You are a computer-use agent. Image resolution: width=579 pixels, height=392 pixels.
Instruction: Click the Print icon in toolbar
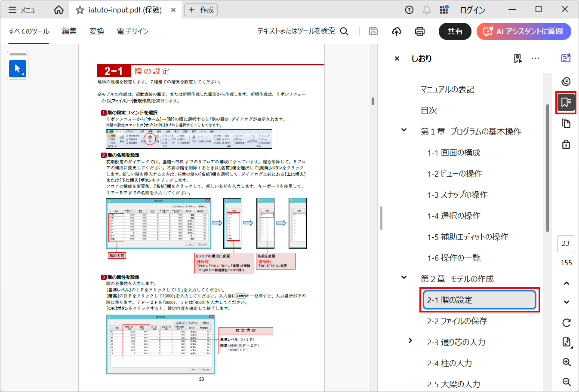point(419,31)
